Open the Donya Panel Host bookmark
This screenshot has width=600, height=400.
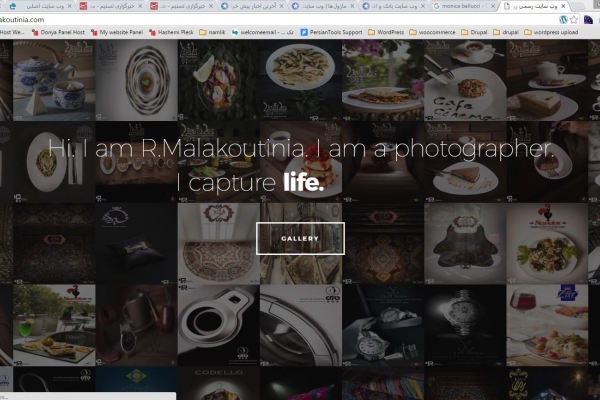point(59,32)
